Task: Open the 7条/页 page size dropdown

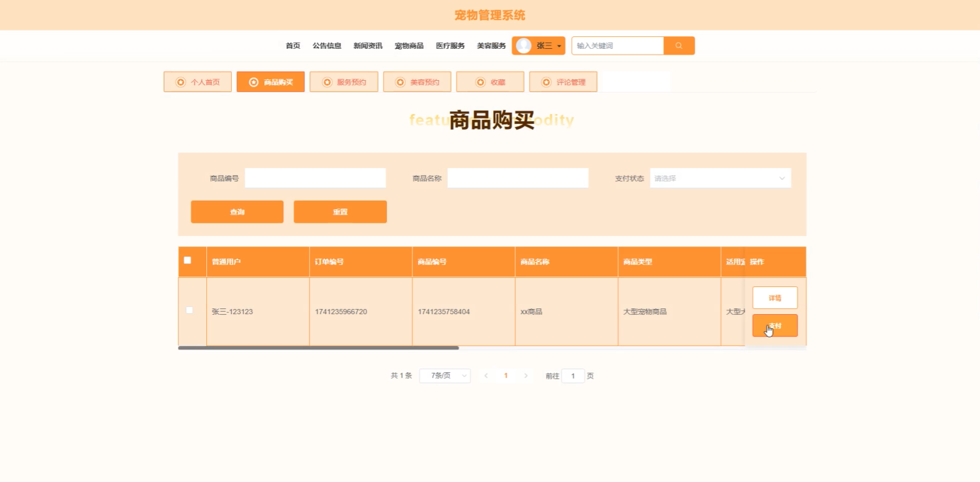Action: pos(445,376)
